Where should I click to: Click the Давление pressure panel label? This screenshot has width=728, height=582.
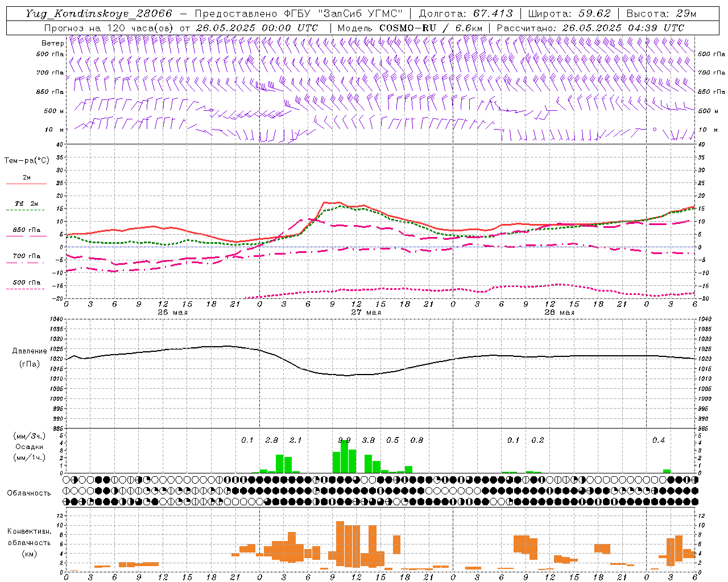(x=30, y=351)
